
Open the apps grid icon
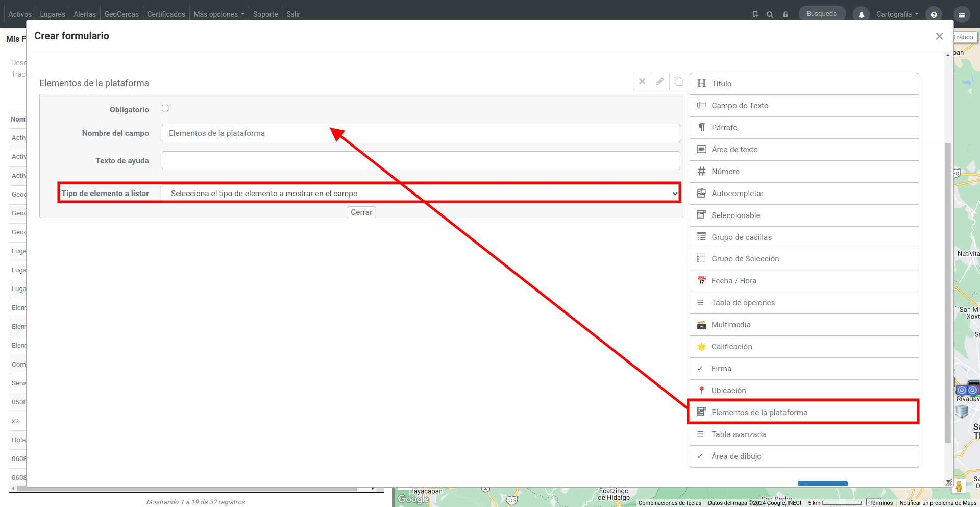click(962, 14)
